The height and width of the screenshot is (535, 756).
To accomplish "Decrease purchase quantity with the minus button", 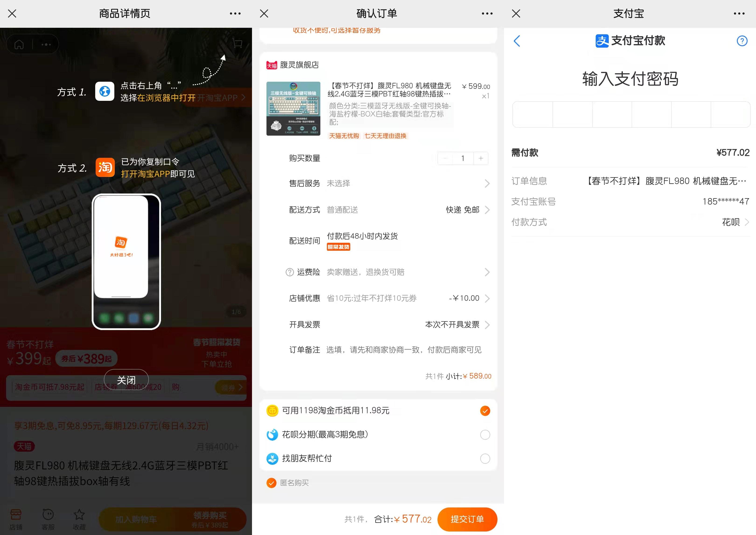I will [445, 158].
